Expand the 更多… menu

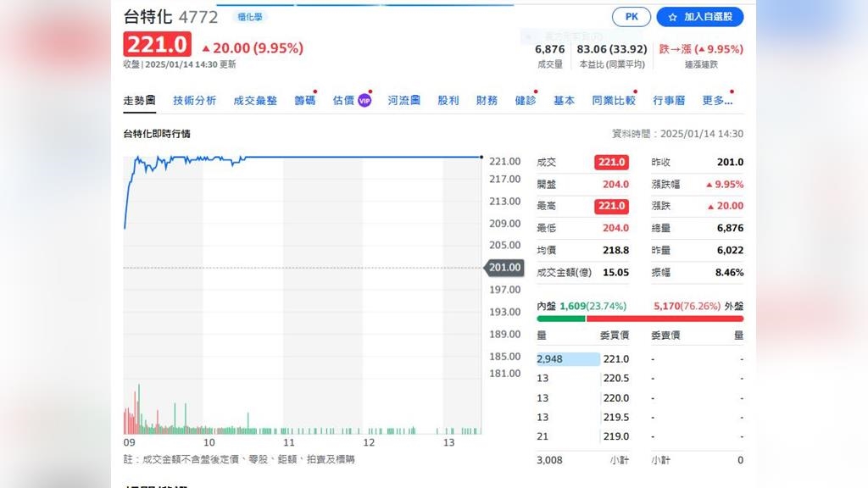tap(716, 100)
